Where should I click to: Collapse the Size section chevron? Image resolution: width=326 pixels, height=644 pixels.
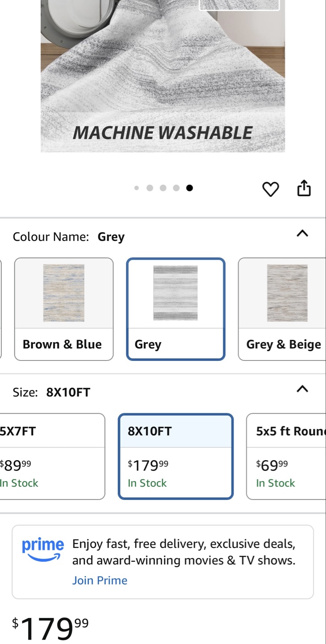[302, 389]
